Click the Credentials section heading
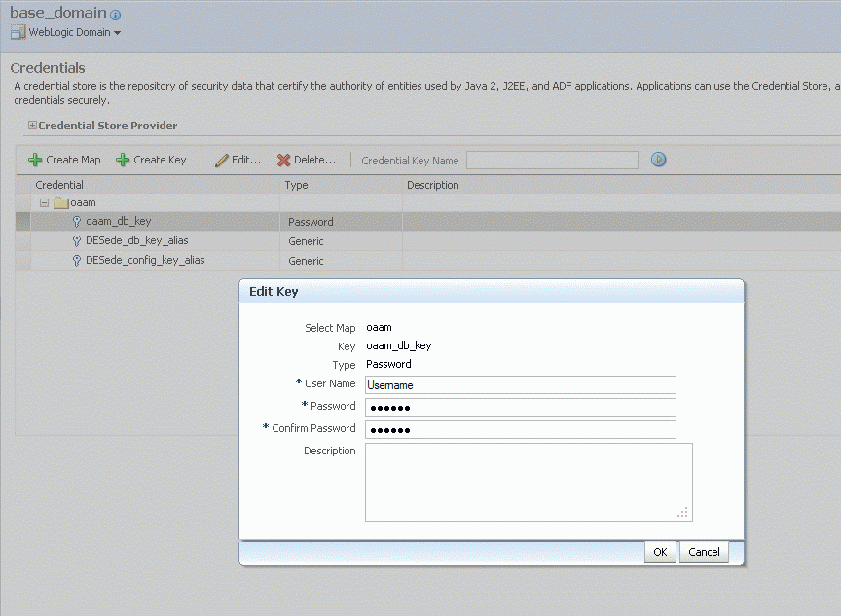The height and width of the screenshot is (616, 841). coord(48,68)
